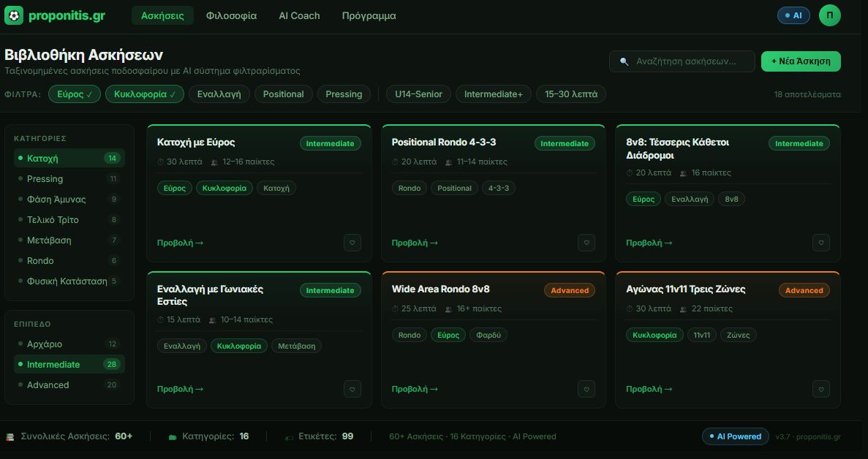Click heart icon on Αγώνας 11v11 Τρεις Ζώνες
This screenshot has height=459, width=868.
coord(820,389)
